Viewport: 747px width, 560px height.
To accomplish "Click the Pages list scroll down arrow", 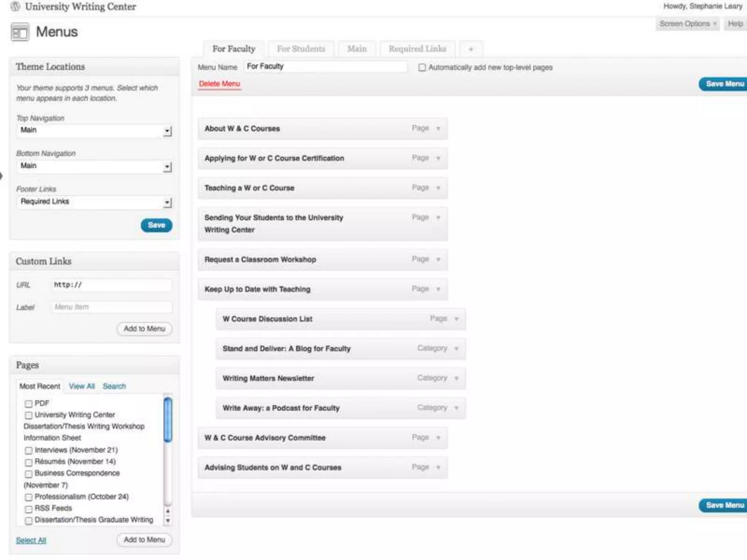I will point(168,521).
